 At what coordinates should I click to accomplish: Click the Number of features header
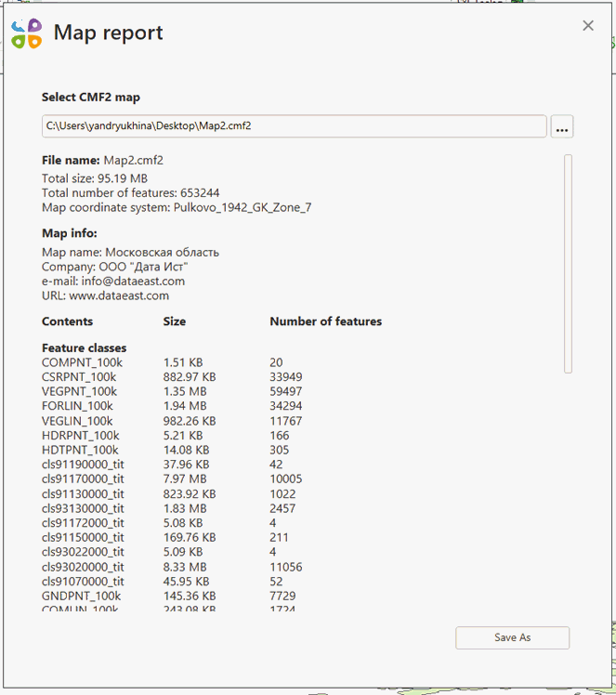325,321
